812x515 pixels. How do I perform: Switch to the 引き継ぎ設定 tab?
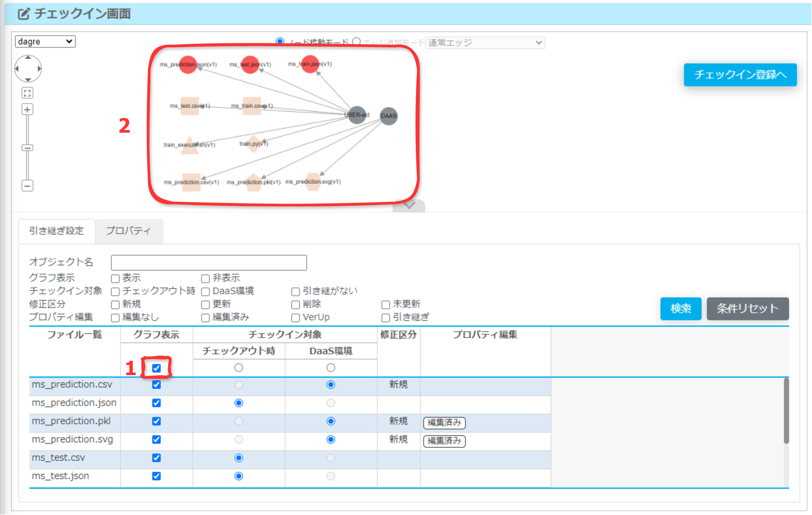pyautogui.click(x=57, y=231)
